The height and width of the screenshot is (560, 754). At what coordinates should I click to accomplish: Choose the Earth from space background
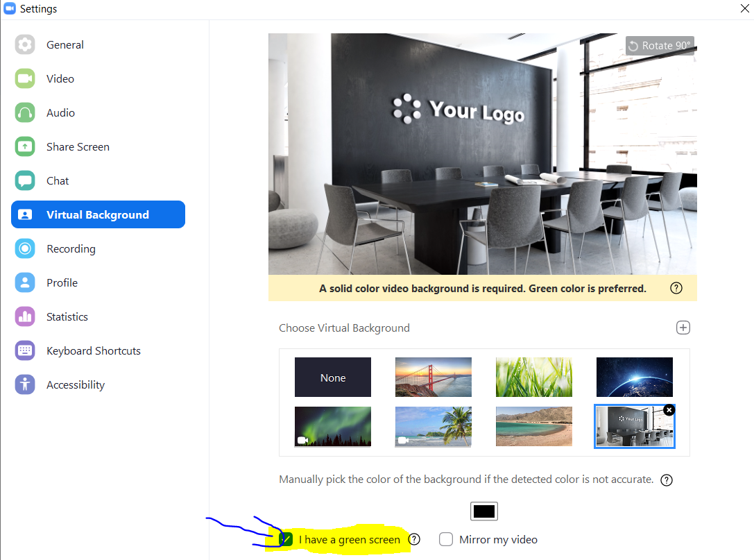pos(634,377)
